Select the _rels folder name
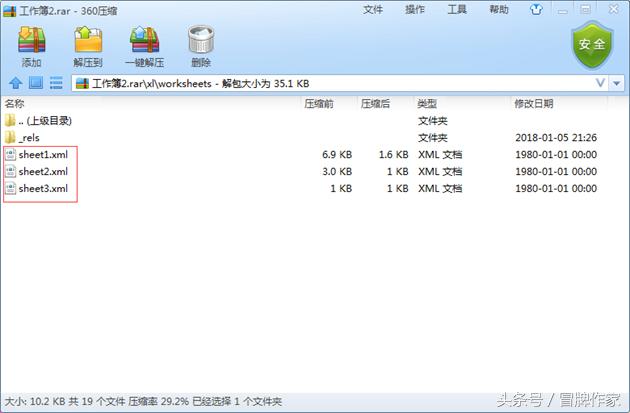630x413 pixels. pyautogui.click(x=29, y=138)
